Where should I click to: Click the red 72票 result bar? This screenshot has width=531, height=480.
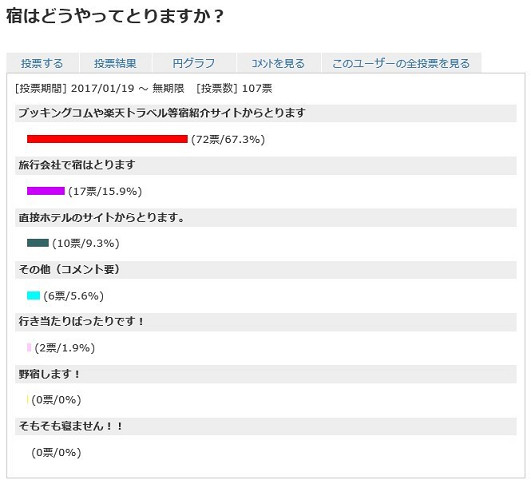[x=107, y=139]
